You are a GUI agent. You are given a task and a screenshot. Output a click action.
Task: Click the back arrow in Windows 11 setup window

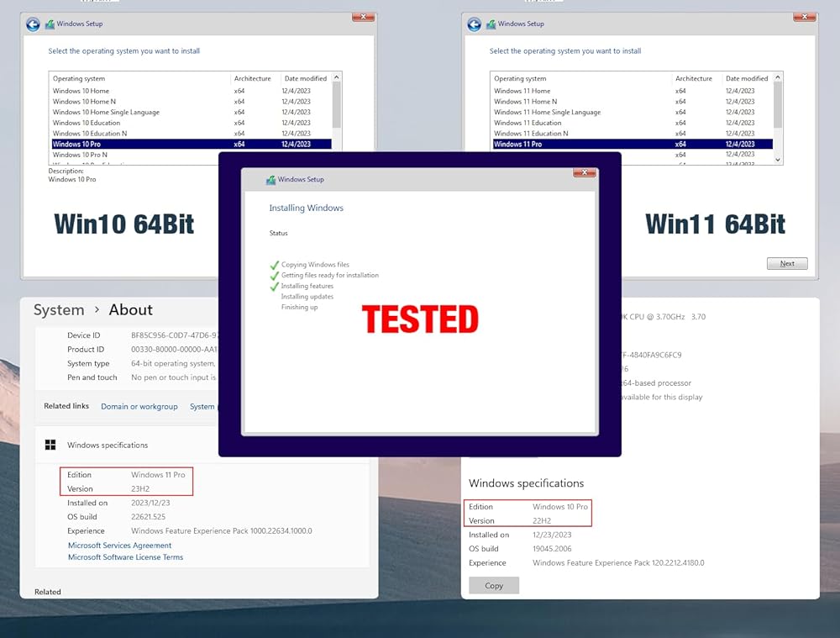coord(474,24)
